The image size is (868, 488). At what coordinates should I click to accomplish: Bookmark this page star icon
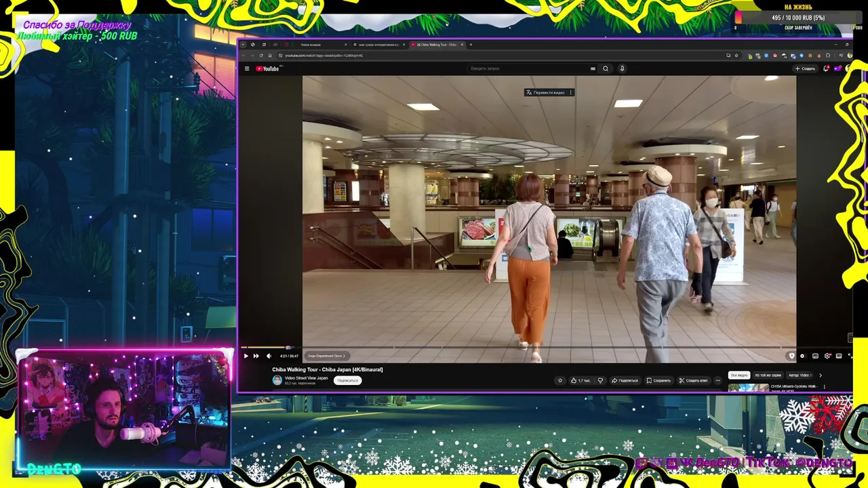click(736, 56)
